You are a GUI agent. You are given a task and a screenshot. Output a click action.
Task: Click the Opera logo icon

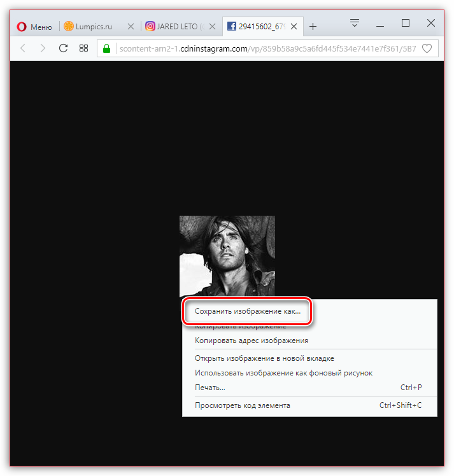(22, 27)
